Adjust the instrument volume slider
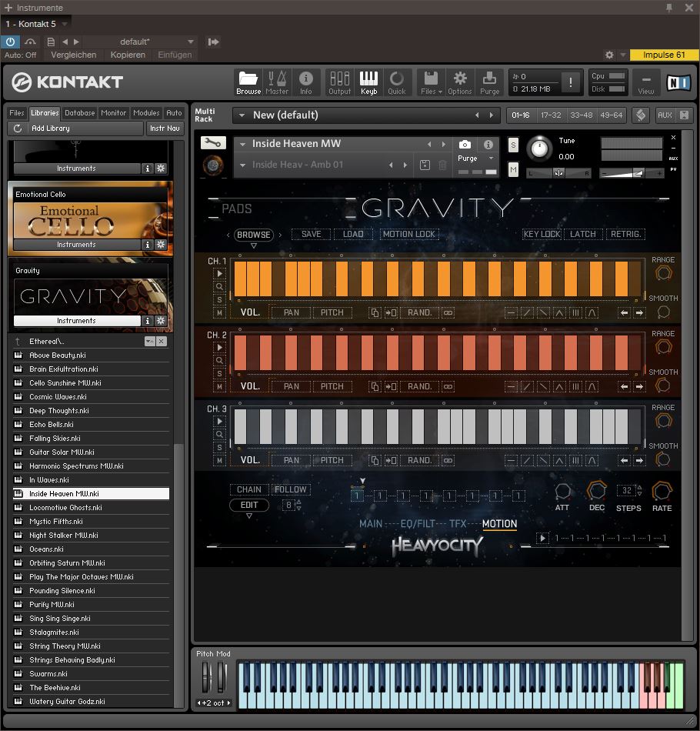The width and height of the screenshot is (700, 731). 631,173
